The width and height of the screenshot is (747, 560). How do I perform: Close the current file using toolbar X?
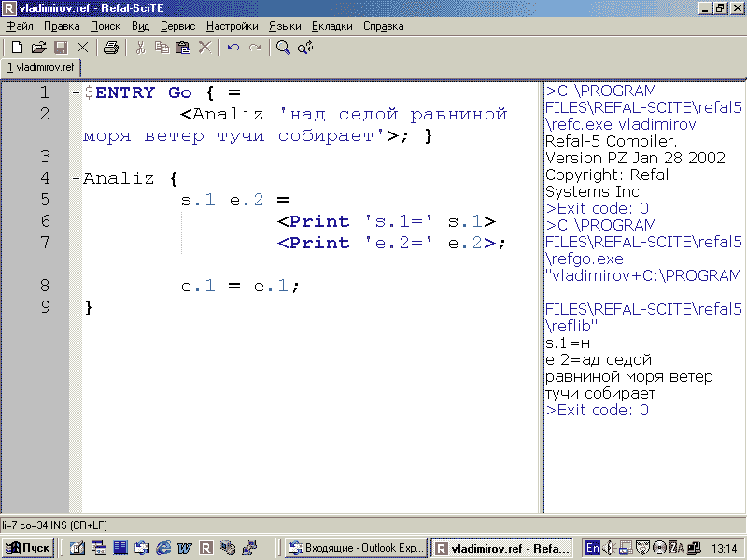pyautogui.click(x=82, y=48)
